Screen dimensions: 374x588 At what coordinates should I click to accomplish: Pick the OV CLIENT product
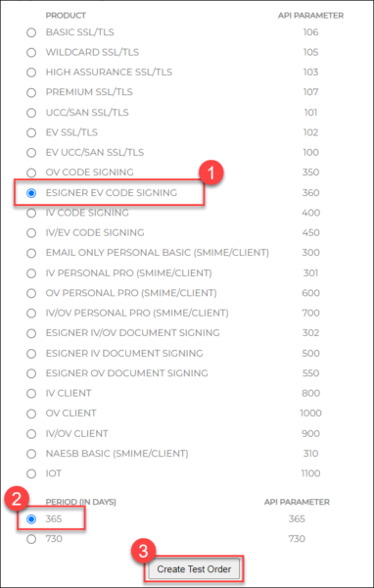click(31, 414)
